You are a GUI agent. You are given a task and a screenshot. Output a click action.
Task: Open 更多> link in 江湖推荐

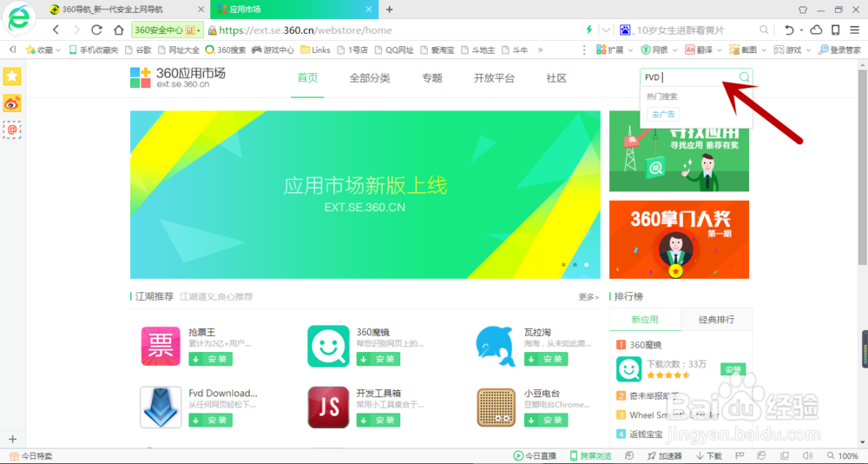(589, 297)
